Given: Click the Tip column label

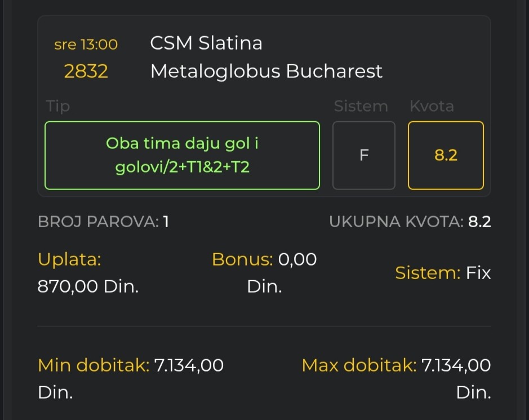Looking at the screenshot, I should 58,107.
